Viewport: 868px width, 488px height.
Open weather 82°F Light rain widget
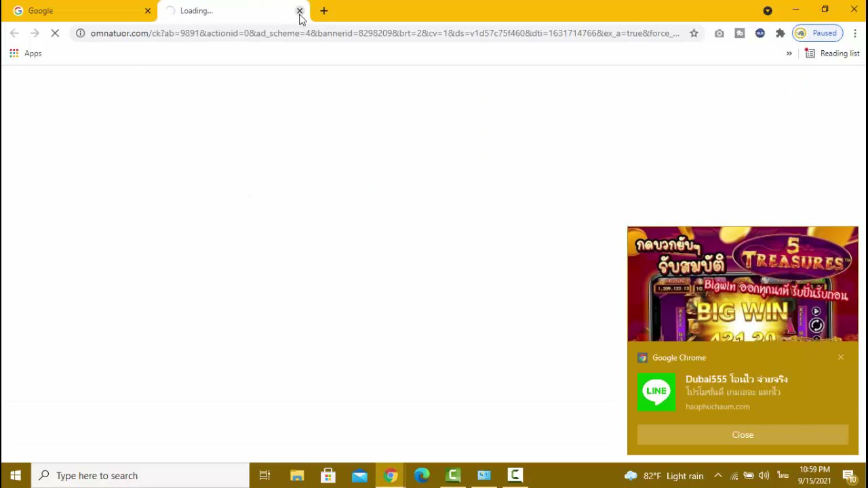coord(664,476)
